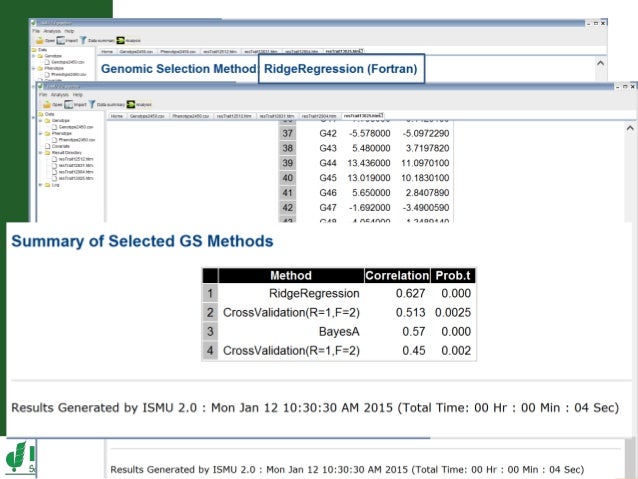Image resolution: width=638 pixels, height=479 pixels.
Task: Switch to resTrait12904.htm tab in front window
Action: click(319, 116)
